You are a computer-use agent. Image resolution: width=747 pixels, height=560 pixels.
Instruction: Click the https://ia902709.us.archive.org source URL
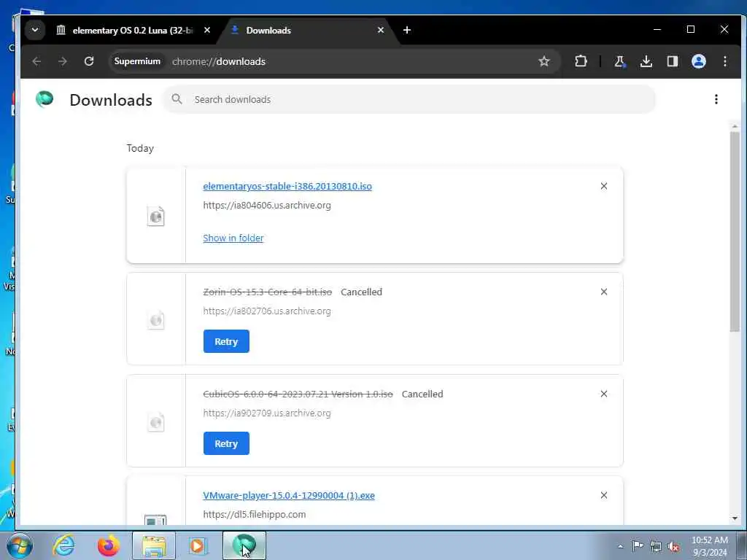pos(267,413)
